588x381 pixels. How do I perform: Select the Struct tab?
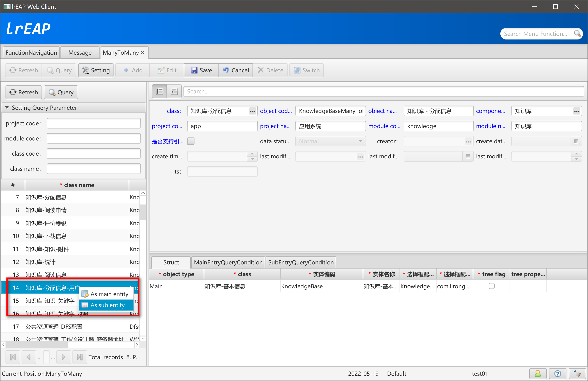tap(171, 262)
